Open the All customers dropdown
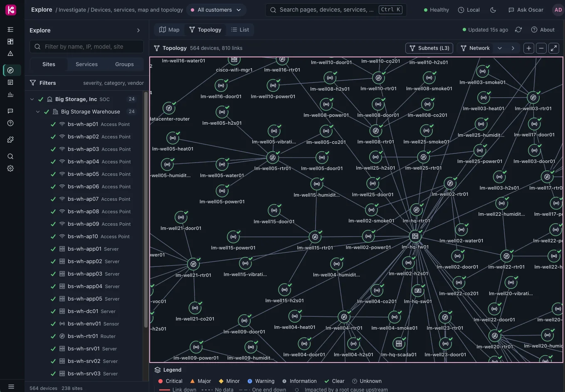This screenshot has height=392, width=565. tap(216, 10)
